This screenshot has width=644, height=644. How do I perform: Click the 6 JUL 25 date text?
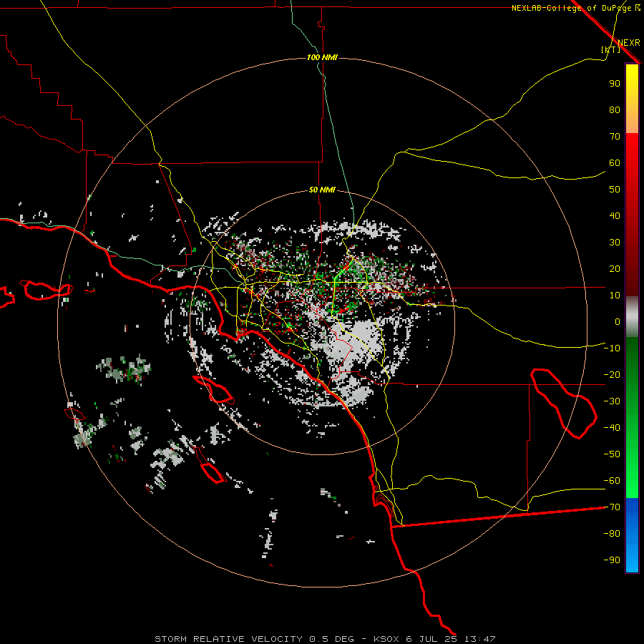tap(431, 639)
